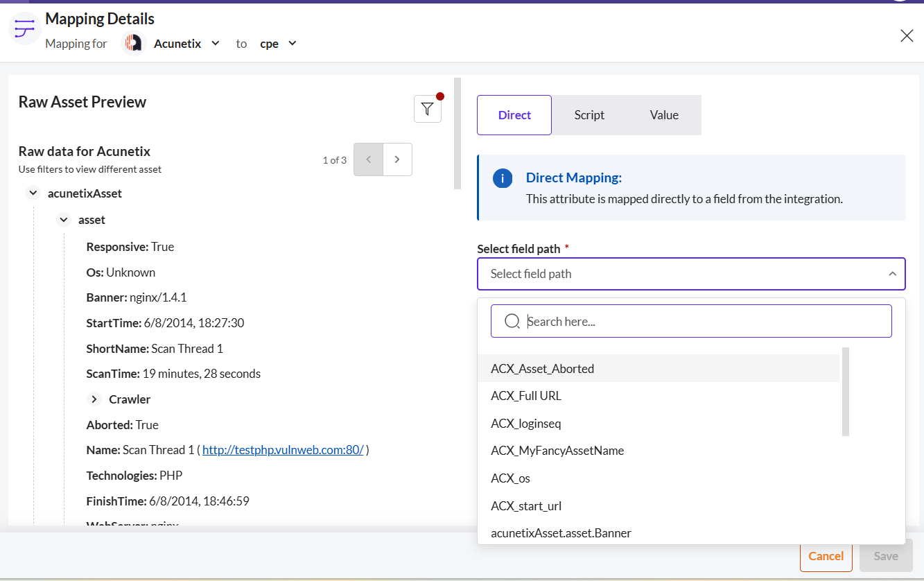Click Cancel button
Image resolution: width=924 pixels, height=581 pixels.
pyautogui.click(x=826, y=556)
